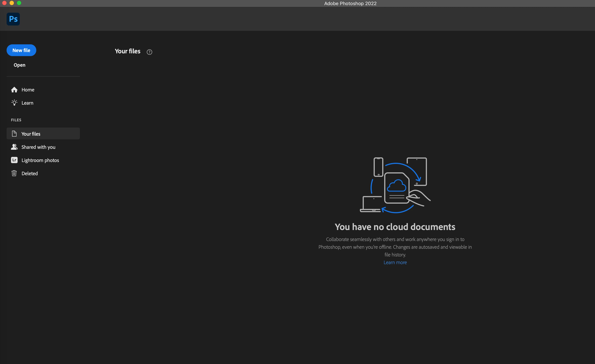595x364 pixels.
Task: Open the help question mark beside Your files
Action: 149,52
